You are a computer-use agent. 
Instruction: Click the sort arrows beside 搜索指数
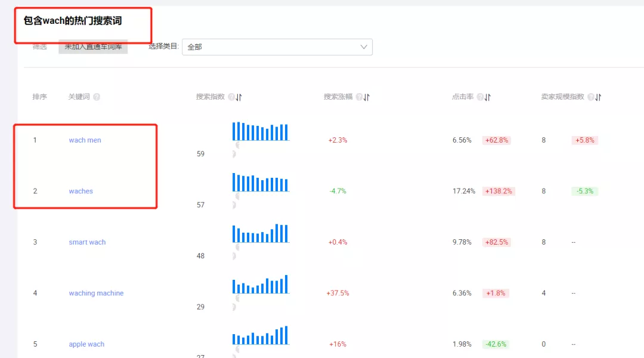239,96
